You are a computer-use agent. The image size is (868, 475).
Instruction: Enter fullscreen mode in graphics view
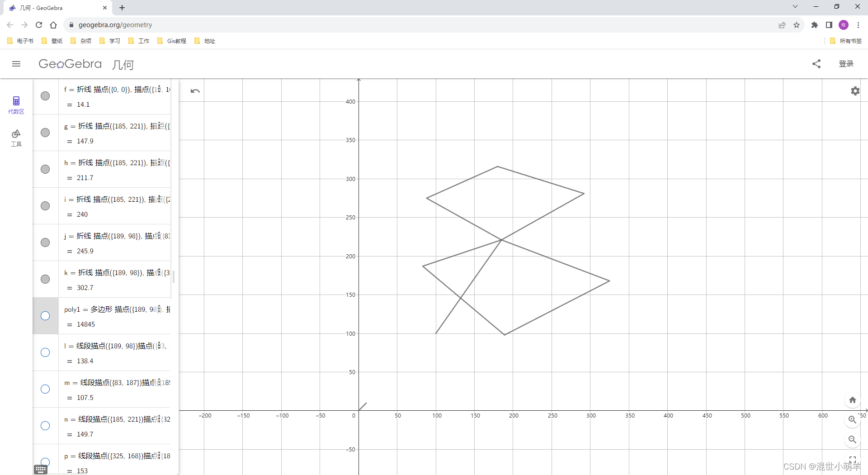coord(853,459)
